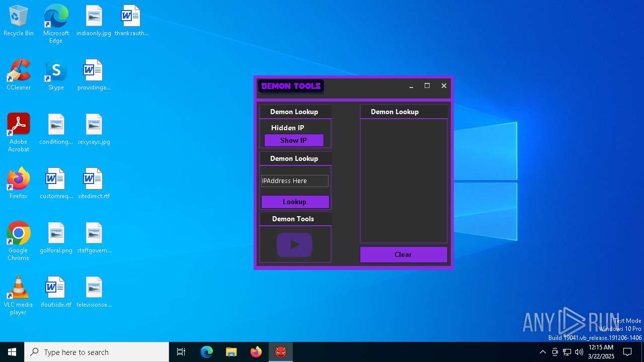Open the notification center icon
This screenshot has width=644, height=362.
pyautogui.click(x=627, y=352)
